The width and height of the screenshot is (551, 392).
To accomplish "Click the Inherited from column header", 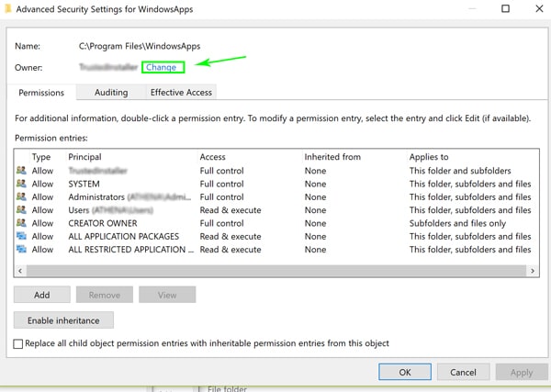I will coord(332,157).
